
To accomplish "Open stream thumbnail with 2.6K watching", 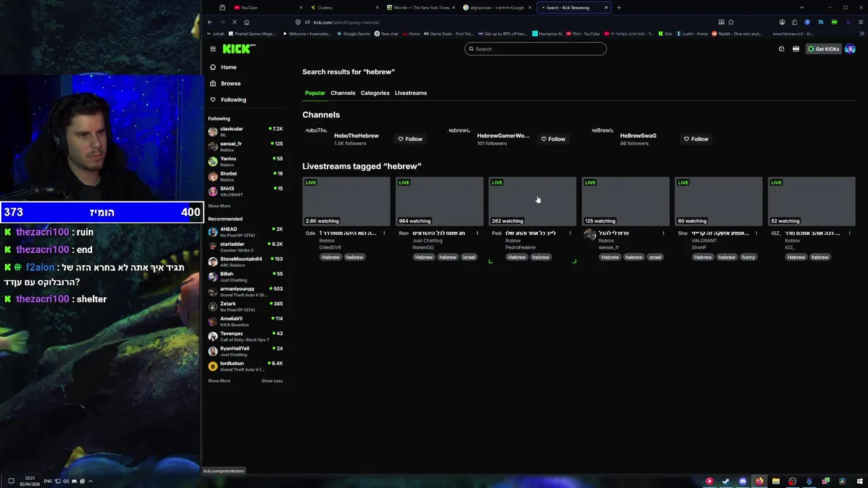I will [347, 201].
